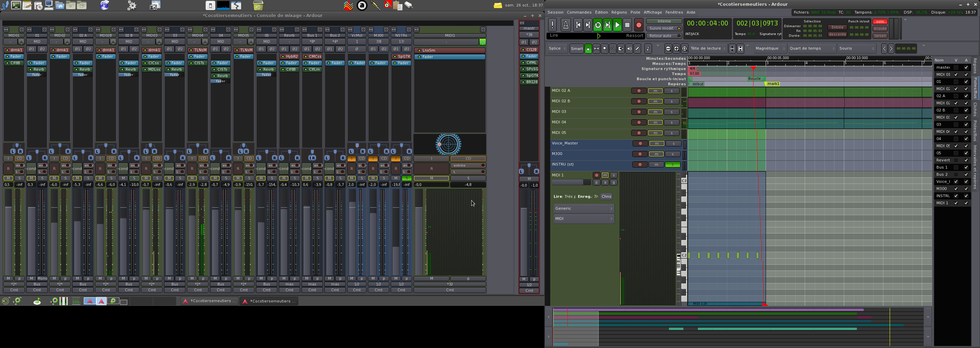The width and height of the screenshot is (980, 348).
Task: Expand the Quart de temps dropdown
Action: (x=812, y=49)
